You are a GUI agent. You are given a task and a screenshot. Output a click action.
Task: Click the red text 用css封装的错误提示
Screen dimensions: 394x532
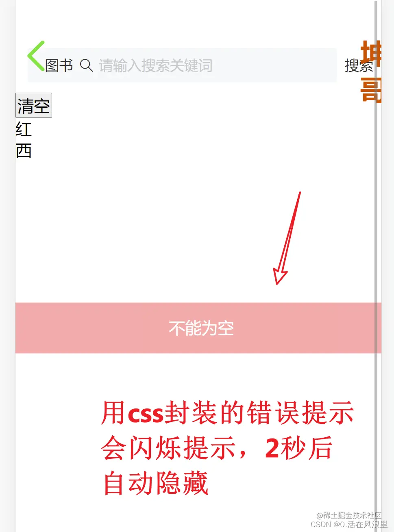click(x=228, y=413)
